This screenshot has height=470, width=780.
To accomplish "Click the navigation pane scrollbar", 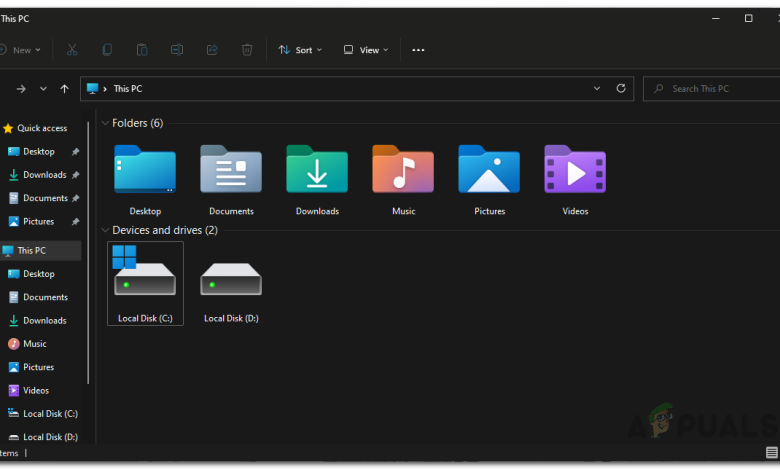I will pyautogui.click(x=88, y=253).
